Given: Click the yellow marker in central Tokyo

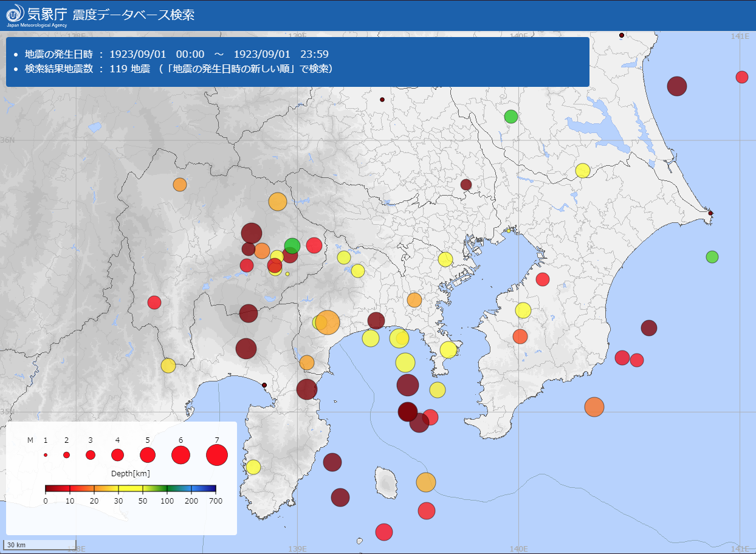Looking at the screenshot, I should point(445,259).
